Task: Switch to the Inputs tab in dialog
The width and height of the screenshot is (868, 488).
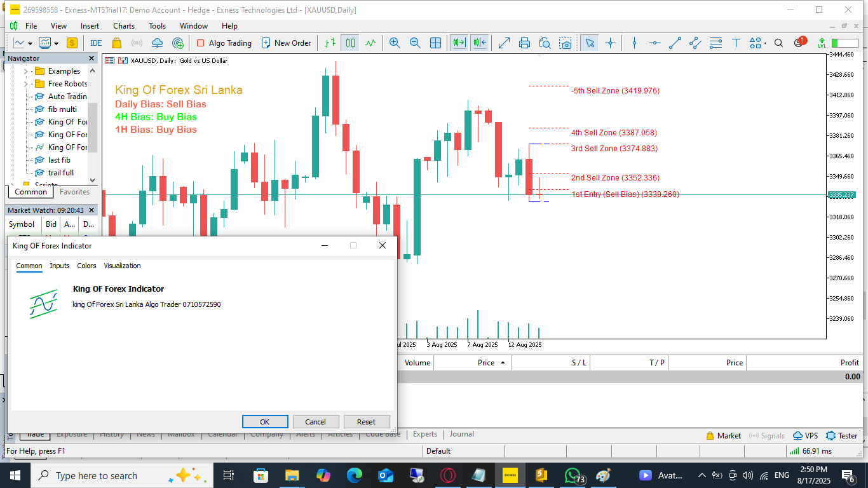Action: [60, 266]
